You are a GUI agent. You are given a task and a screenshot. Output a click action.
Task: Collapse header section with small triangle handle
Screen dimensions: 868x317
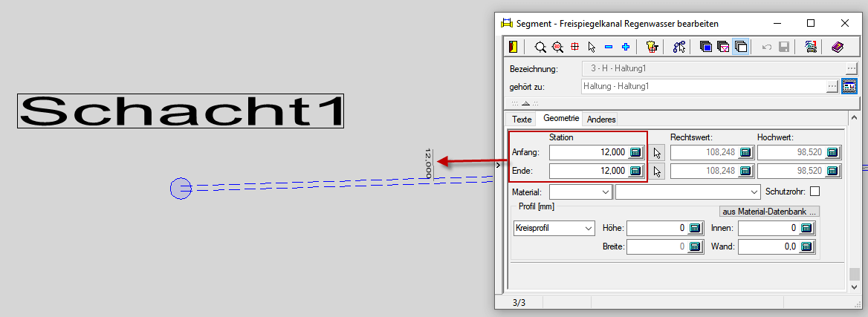[x=525, y=103]
